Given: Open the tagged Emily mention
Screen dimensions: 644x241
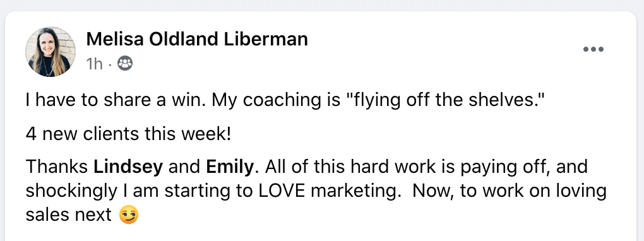Looking at the screenshot, I should click(230, 168).
